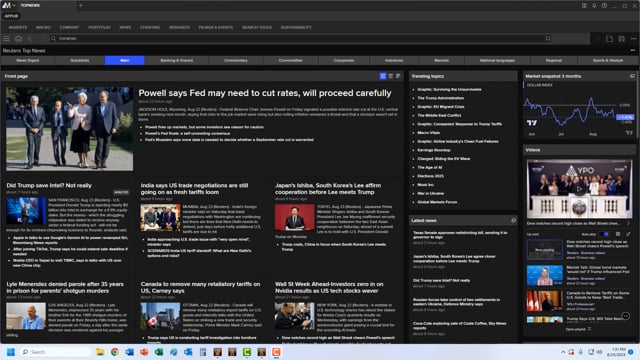Open the COMPANY menu
The height and width of the screenshot is (360, 640).
(69, 27)
